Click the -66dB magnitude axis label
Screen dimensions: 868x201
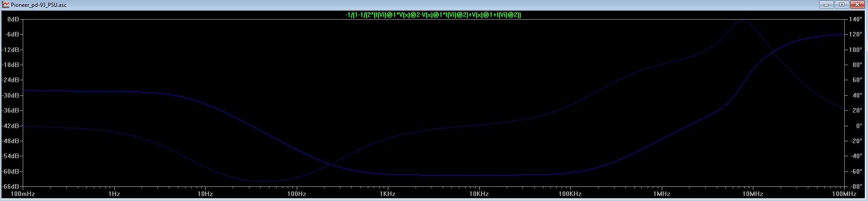click(11, 187)
